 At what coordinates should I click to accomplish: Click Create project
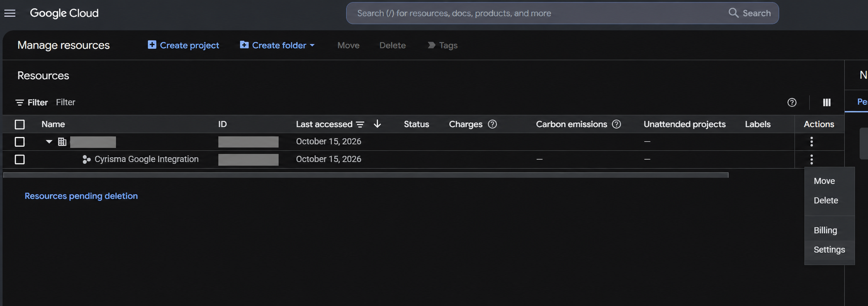pyautogui.click(x=183, y=45)
